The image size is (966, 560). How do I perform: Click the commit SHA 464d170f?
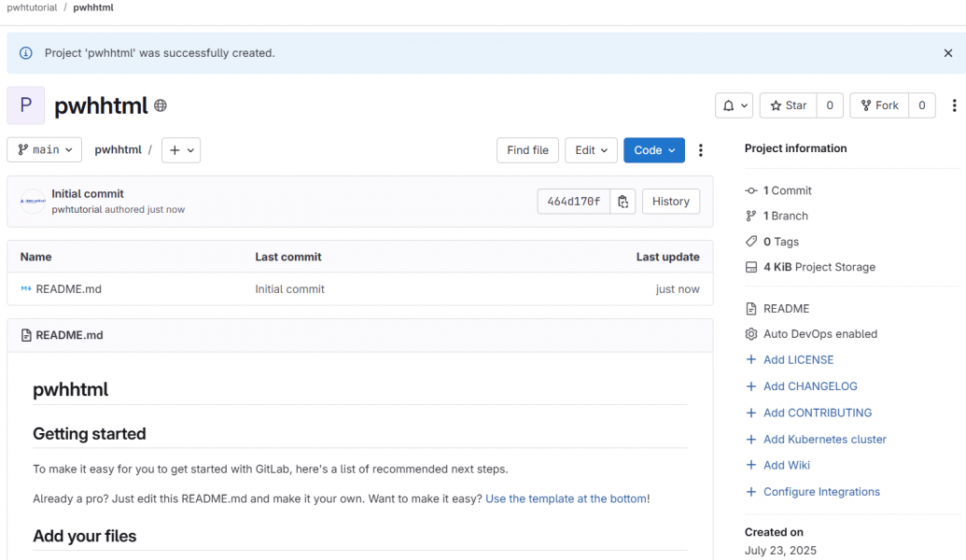click(574, 202)
